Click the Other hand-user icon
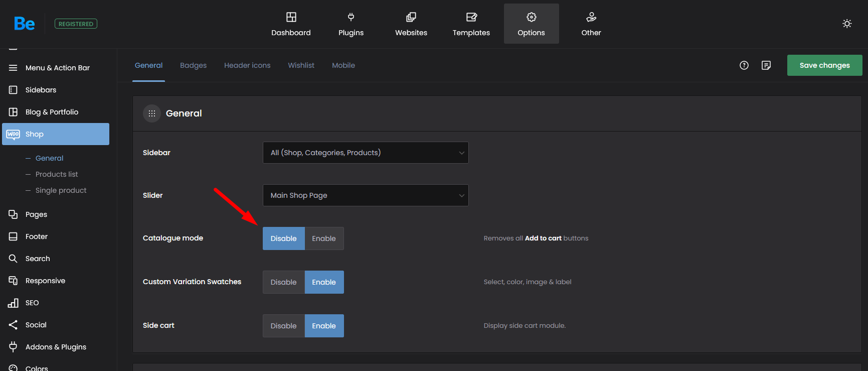This screenshot has width=868, height=371. click(592, 17)
